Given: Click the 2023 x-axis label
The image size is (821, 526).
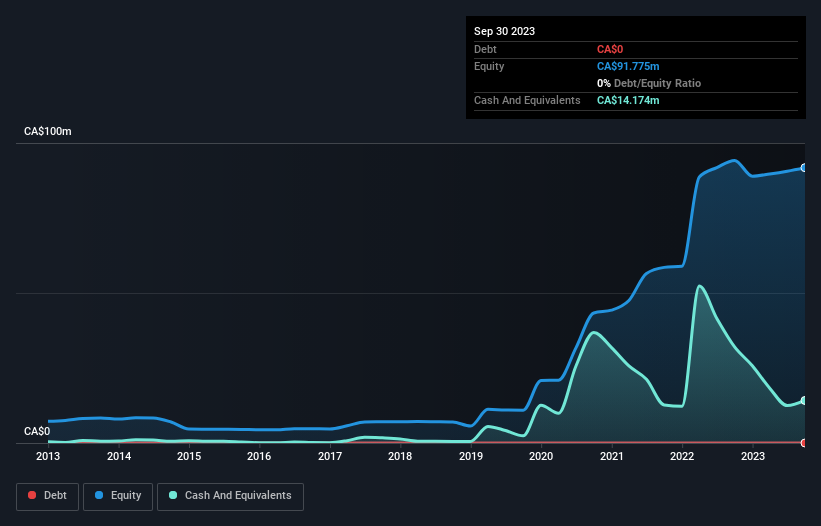Looking at the screenshot, I should pyautogui.click(x=752, y=456).
